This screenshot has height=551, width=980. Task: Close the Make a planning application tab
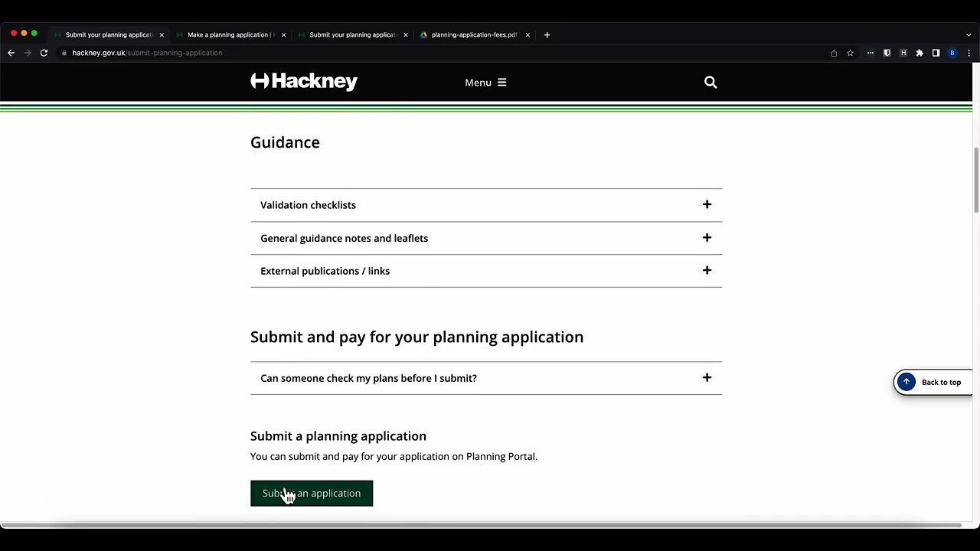point(283,34)
